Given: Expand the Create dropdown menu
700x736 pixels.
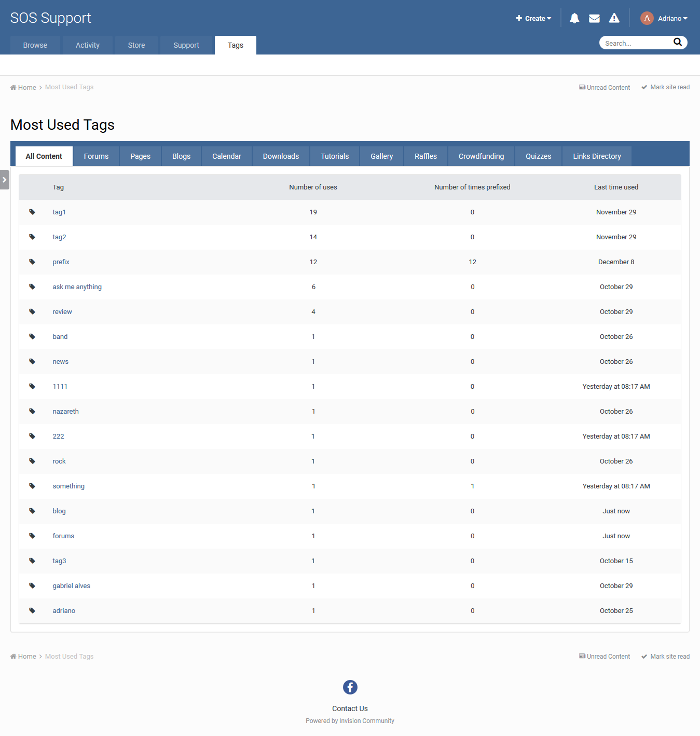Looking at the screenshot, I should coord(533,18).
